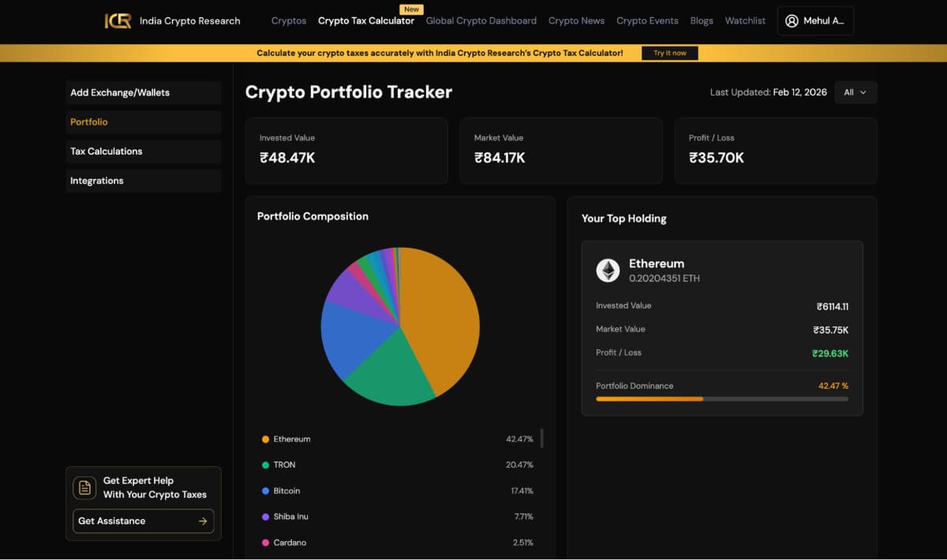Click the Market Value ₹84.17K card
947x560 pixels.
click(x=561, y=151)
